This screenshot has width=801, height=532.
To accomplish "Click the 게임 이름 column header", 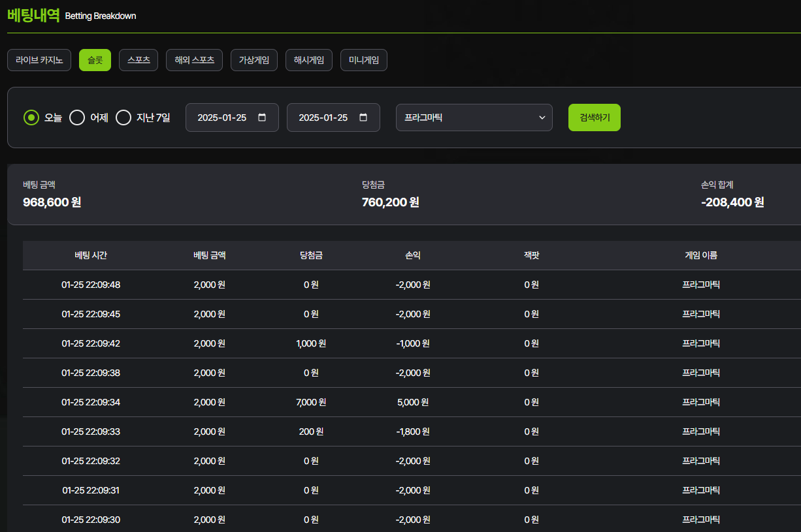I will [x=701, y=255].
